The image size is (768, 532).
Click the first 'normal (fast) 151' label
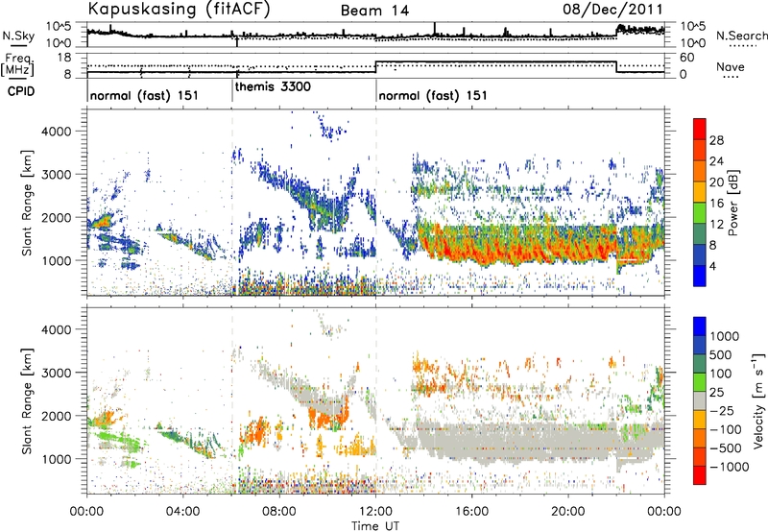point(144,95)
